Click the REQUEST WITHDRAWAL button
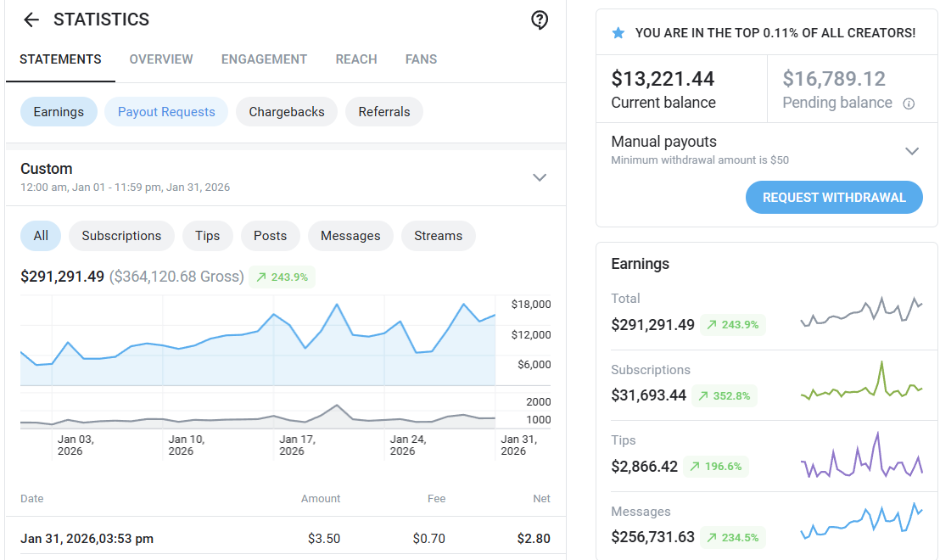The height and width of the screenshot is (560, 940). tap(834, 197)
